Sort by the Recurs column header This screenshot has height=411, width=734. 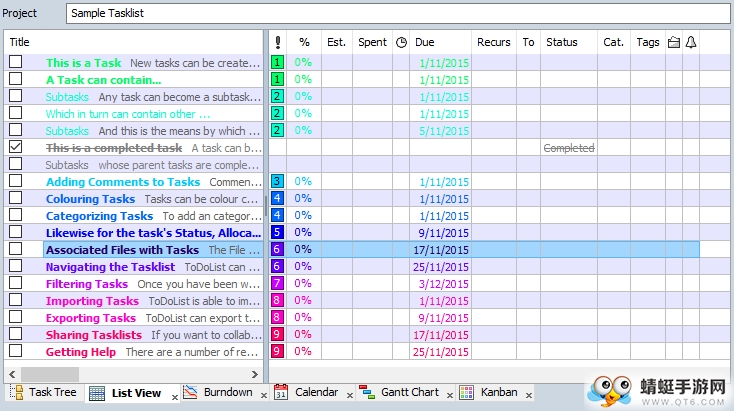click(493, 42)
